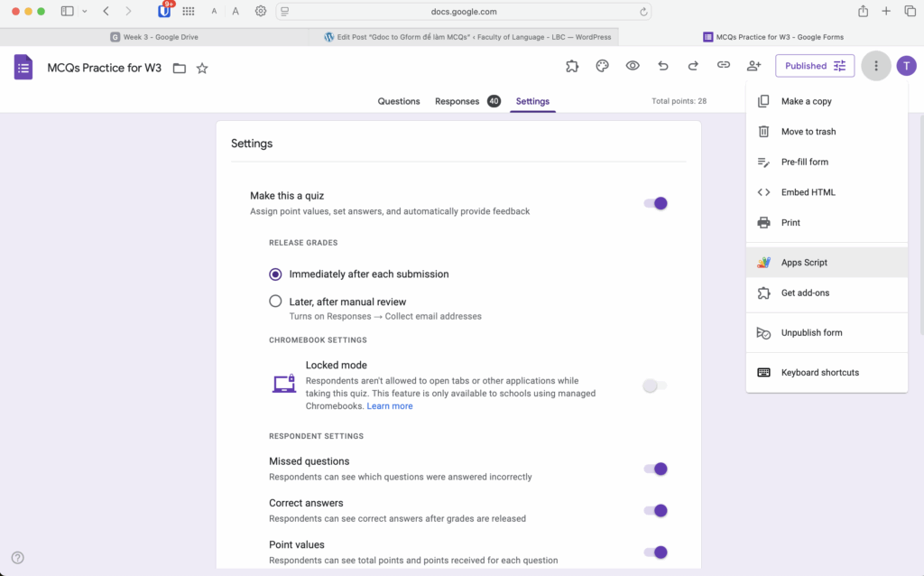Open the Learn more link
The image size is (924, 576).
click(x=390, y=406)
